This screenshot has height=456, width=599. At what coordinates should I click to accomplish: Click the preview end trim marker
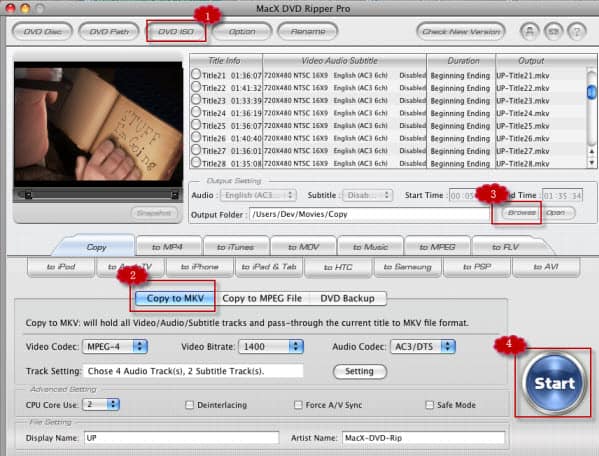click(x=175, y=195)
